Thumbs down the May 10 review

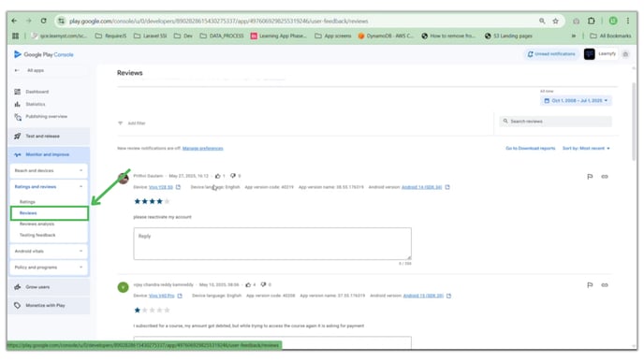point(263,285)
